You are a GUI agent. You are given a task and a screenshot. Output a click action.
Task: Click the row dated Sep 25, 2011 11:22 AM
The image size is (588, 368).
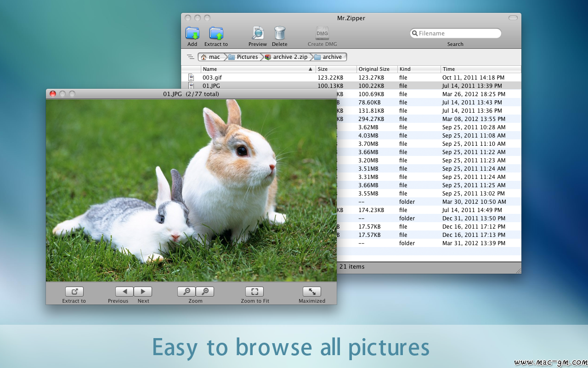[429, 152]
